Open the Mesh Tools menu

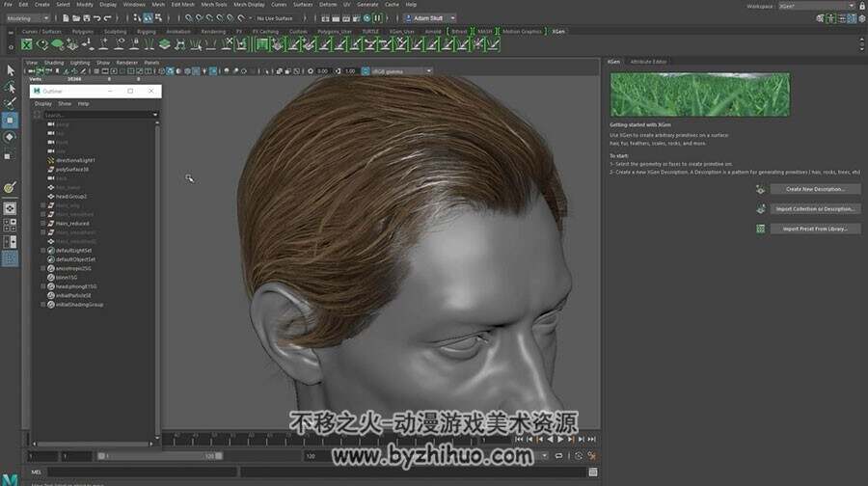214,5
